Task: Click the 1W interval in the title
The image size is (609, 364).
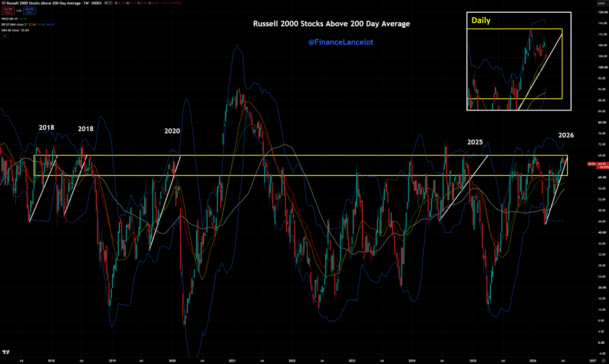Action: (x=86, y=3)
